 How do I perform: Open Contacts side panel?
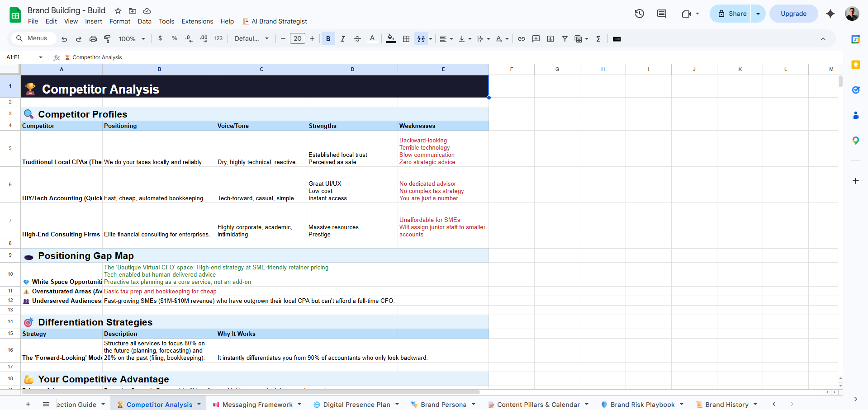[856, 115]
